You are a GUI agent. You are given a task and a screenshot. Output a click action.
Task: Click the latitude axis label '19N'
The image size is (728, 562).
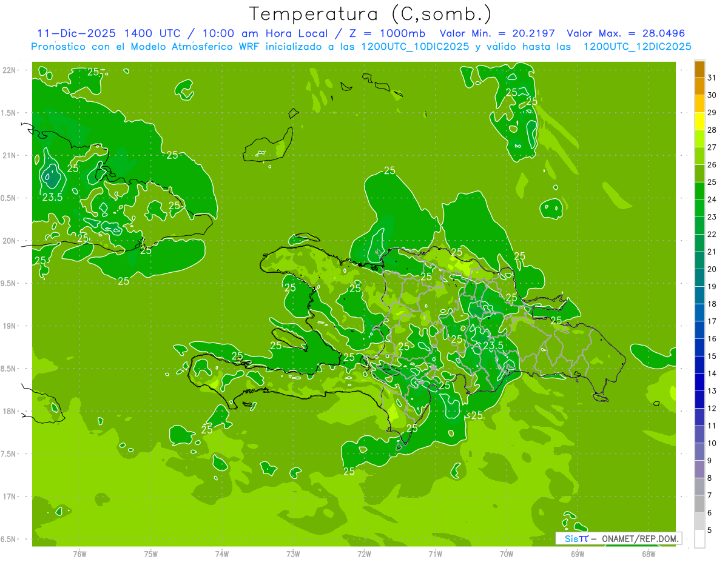pos(9,326)
